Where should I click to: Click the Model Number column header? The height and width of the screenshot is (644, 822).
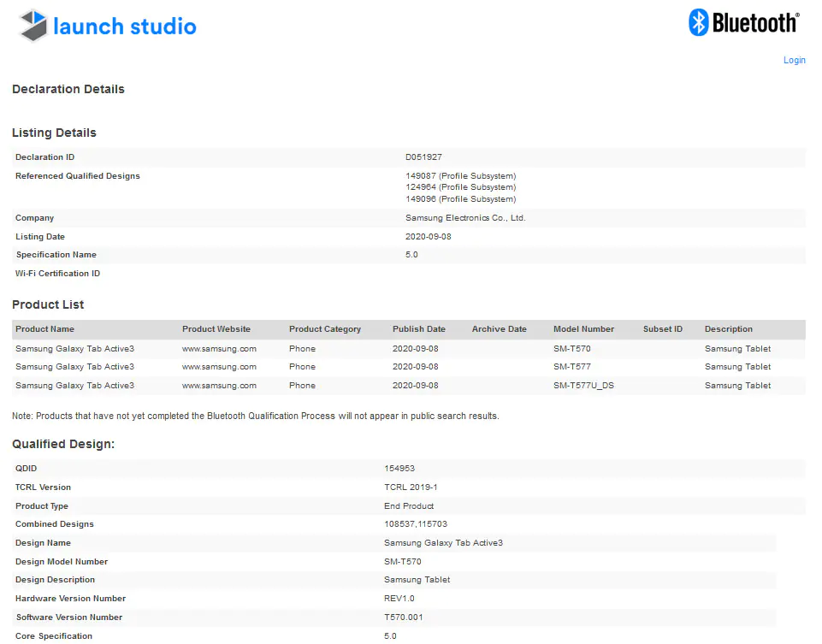[x=583, y=329]
